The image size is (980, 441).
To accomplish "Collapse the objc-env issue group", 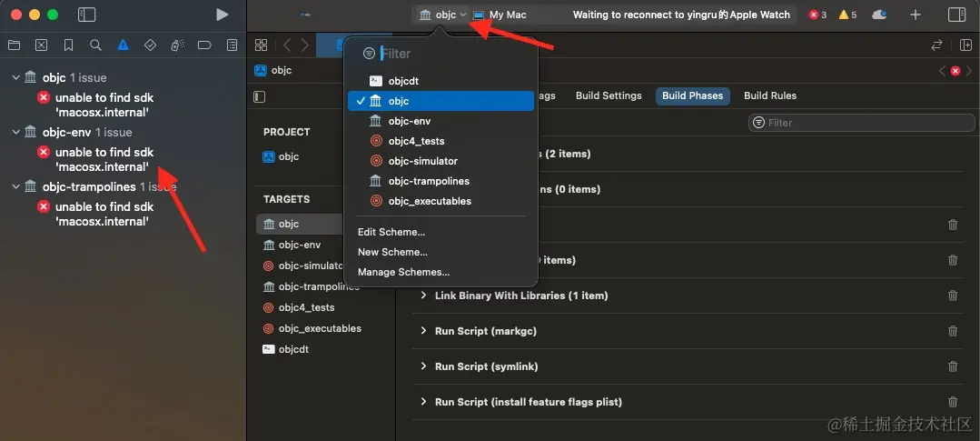I will coord(15,132).
